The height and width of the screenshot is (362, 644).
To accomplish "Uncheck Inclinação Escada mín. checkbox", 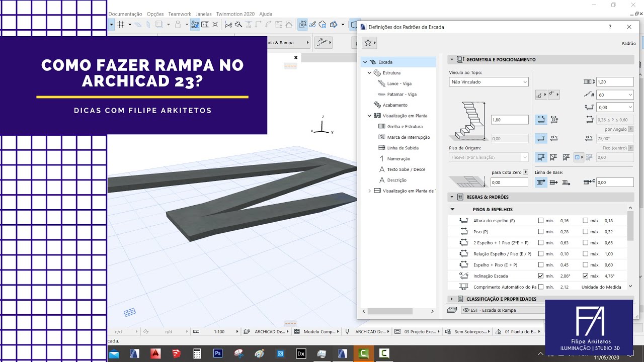I will click(541, 276).
